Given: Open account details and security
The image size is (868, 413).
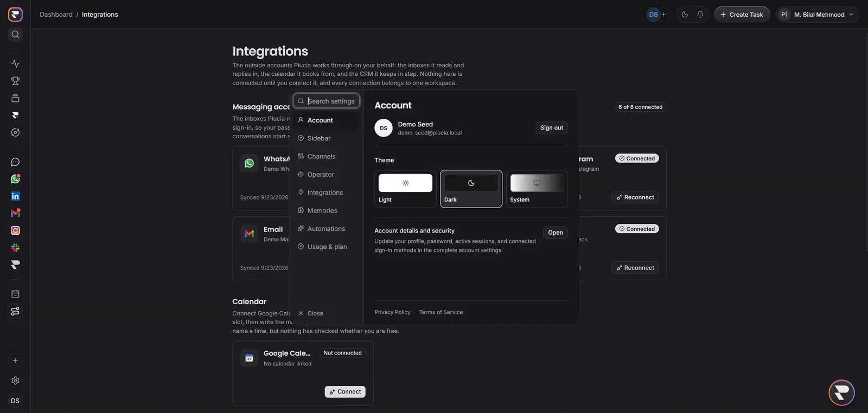Looking at the screenshot, I should 556,233.
